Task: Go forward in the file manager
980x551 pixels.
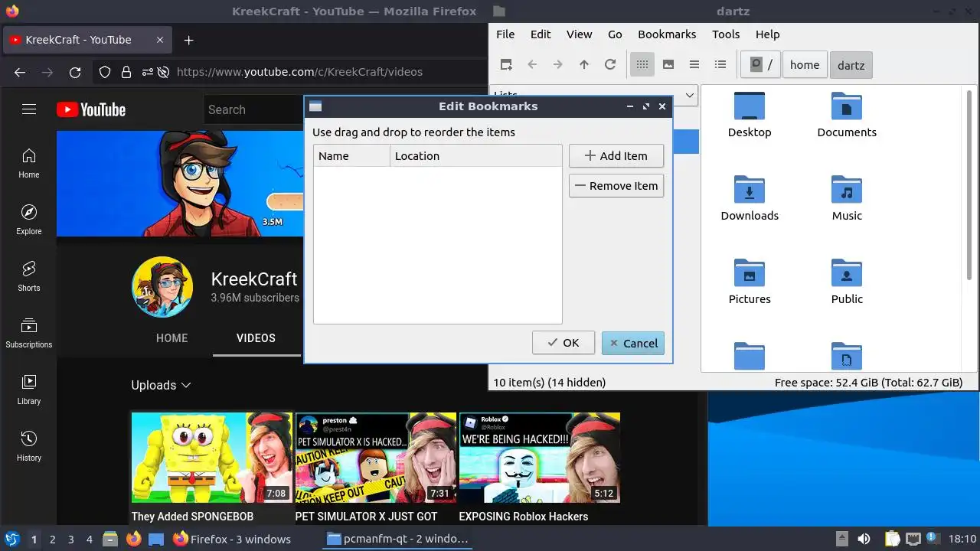Action: pyautogui.click(x=558, y=65)
